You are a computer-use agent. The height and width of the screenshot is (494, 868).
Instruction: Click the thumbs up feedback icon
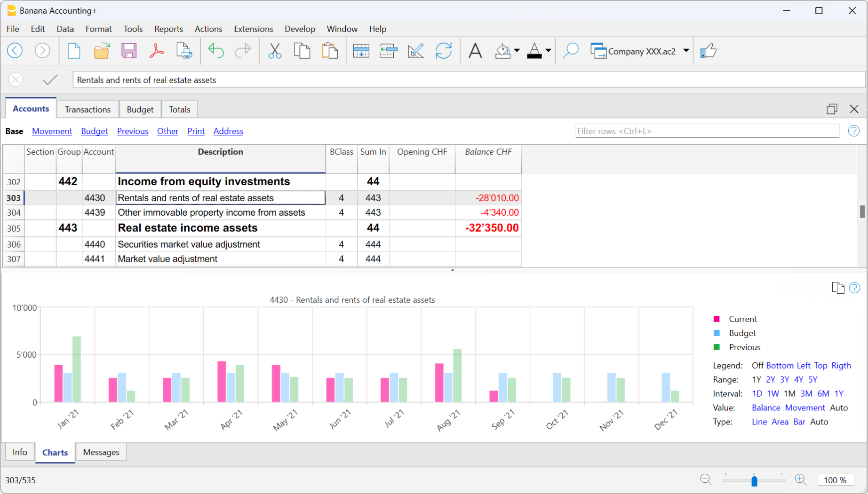708,51
